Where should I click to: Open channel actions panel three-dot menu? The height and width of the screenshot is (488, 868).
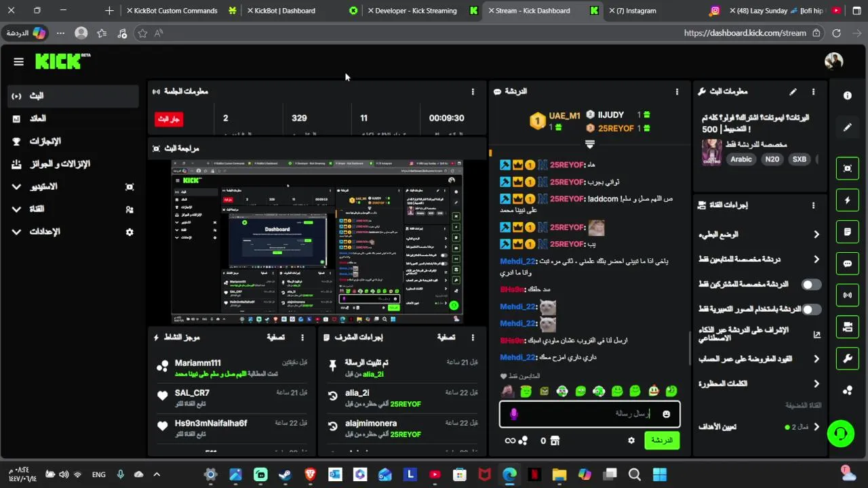(813, 205)
